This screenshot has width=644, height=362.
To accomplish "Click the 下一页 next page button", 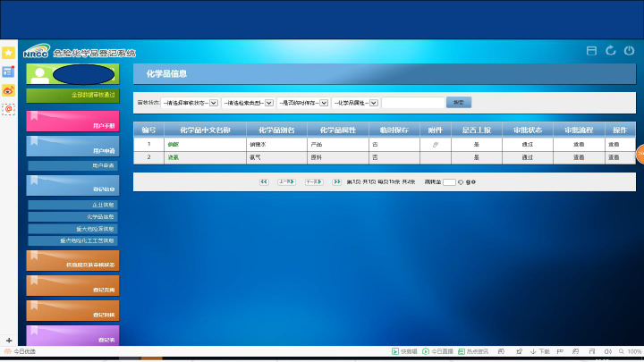I will [313, 181].
